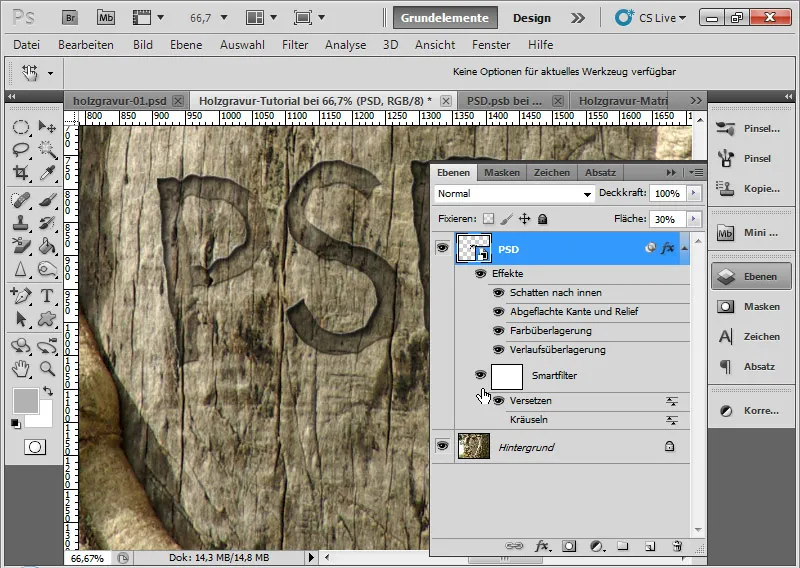Viewport: 800px width, 568px height.
Task: Select the Type tool
Action: (47, 295)
